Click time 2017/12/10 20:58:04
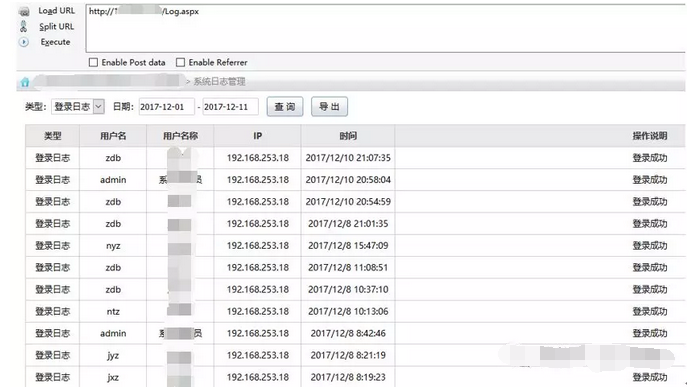This screenshot has width=696, height=391. (x=348, y=180)
